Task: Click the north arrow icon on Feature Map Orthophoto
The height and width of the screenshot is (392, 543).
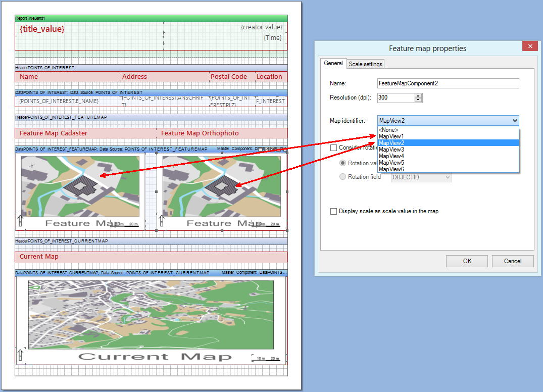Action: click(161, 220)
